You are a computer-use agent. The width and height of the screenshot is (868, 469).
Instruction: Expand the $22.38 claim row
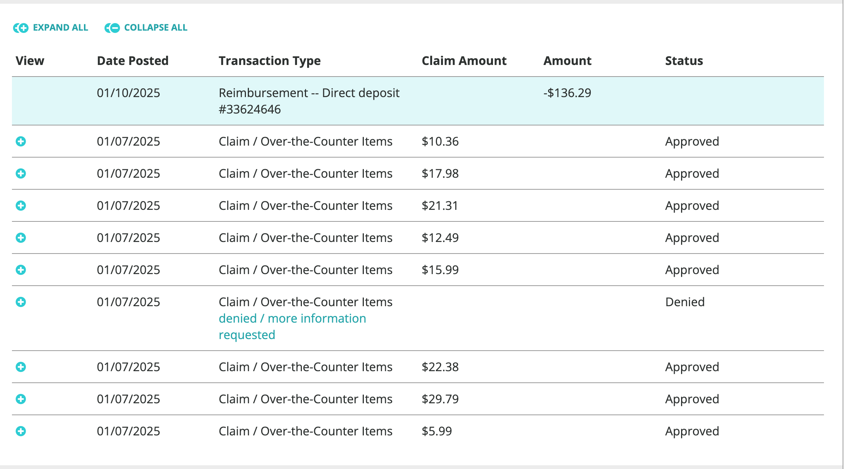(x=21, y=367)
